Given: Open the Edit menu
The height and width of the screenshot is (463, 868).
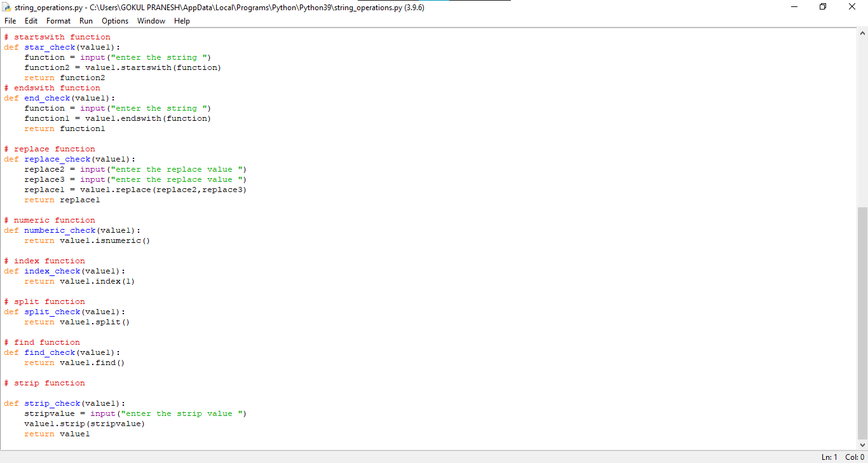Looking at the screenshot, I should (31, 21).
